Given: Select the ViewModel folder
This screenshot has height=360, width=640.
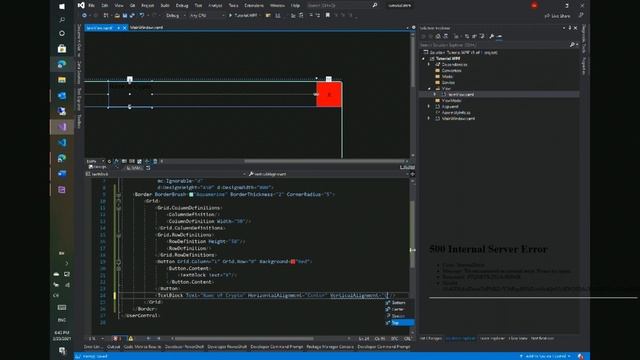Looking at the screenshot, I should coord(451,100).
